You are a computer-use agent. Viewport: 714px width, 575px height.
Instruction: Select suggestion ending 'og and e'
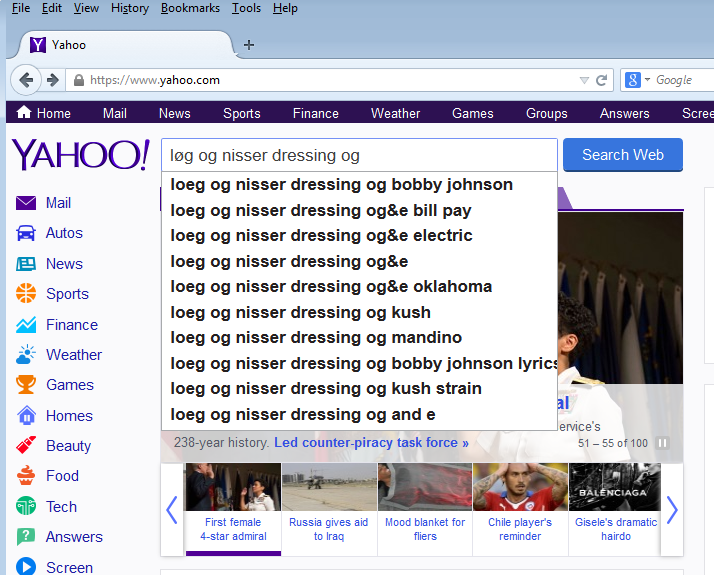point(359,414)
